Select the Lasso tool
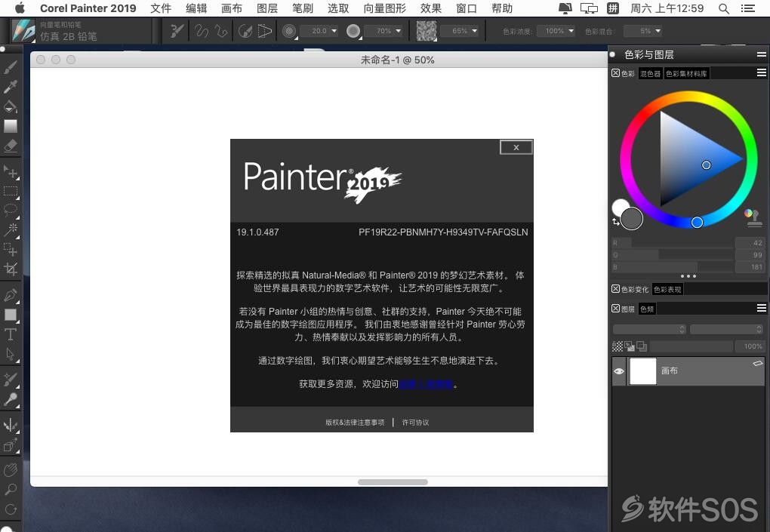 (x=11, y=211)
